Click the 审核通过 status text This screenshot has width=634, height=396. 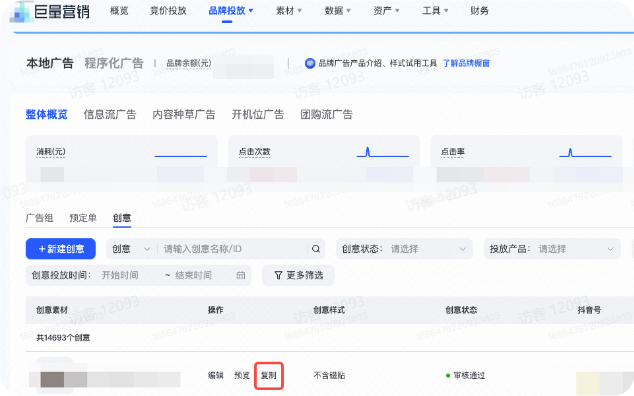pyautogui.click(x=469, y=376)
